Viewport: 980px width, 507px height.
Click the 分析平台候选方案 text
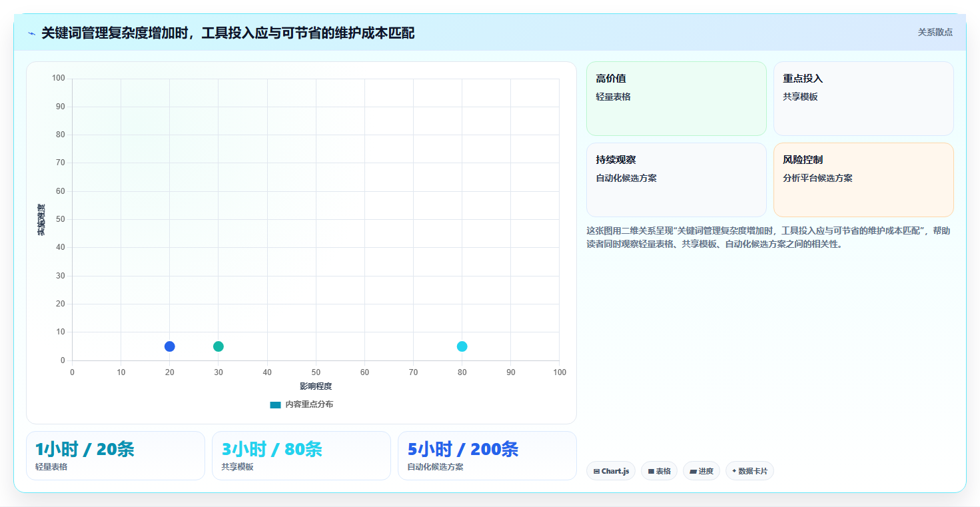(x=817, y=178)
